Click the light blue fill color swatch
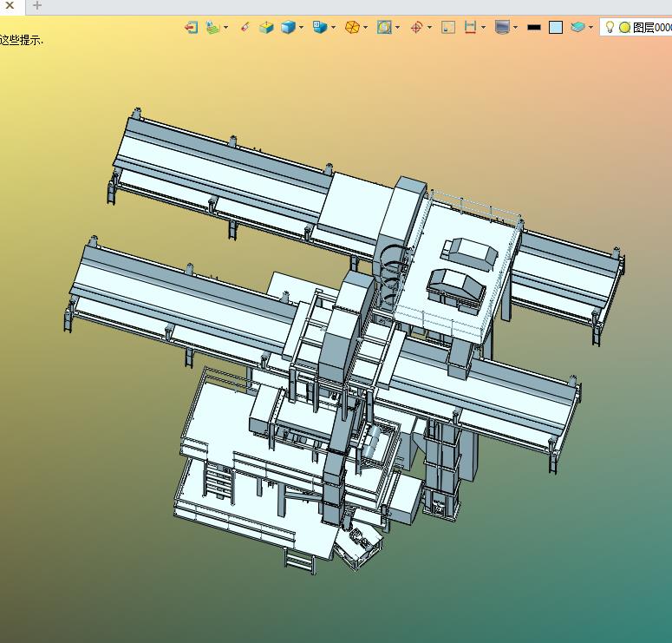This screenshot has height=643, width=672. pos(556,27)
